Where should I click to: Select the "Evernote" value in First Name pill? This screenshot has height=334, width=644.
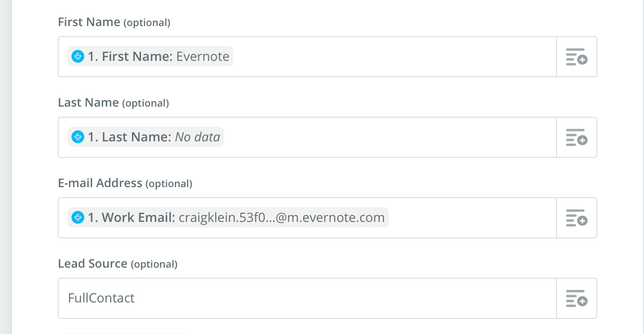pos(202,57)
